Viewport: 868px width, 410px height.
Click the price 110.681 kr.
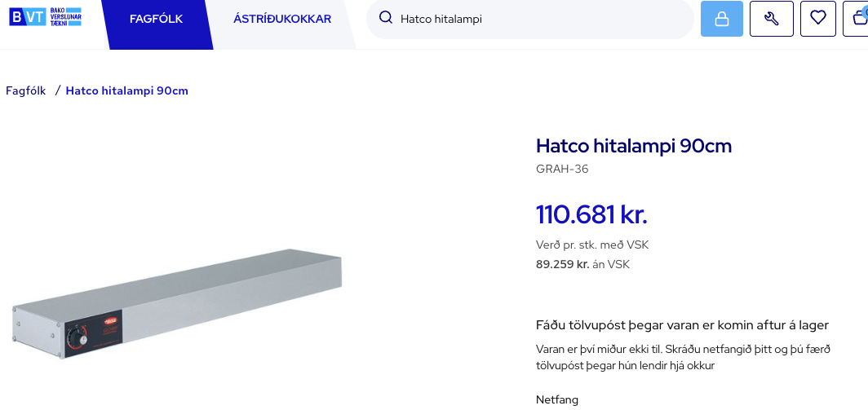click(x=591, y=214)
